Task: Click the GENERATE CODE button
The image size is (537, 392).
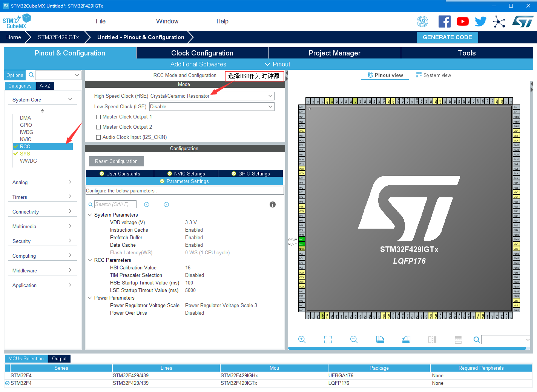Action: click(447, 37)
